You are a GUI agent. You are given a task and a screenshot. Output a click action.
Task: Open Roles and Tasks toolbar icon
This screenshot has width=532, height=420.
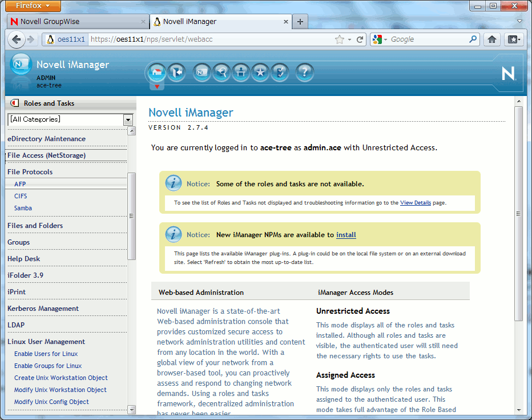(202, 73)
